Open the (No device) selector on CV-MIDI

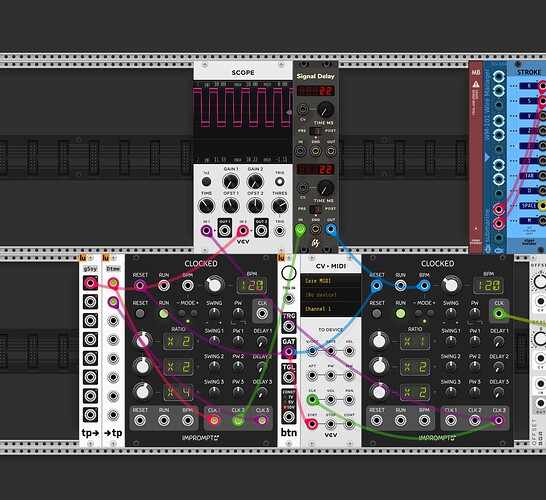[330, 295]
